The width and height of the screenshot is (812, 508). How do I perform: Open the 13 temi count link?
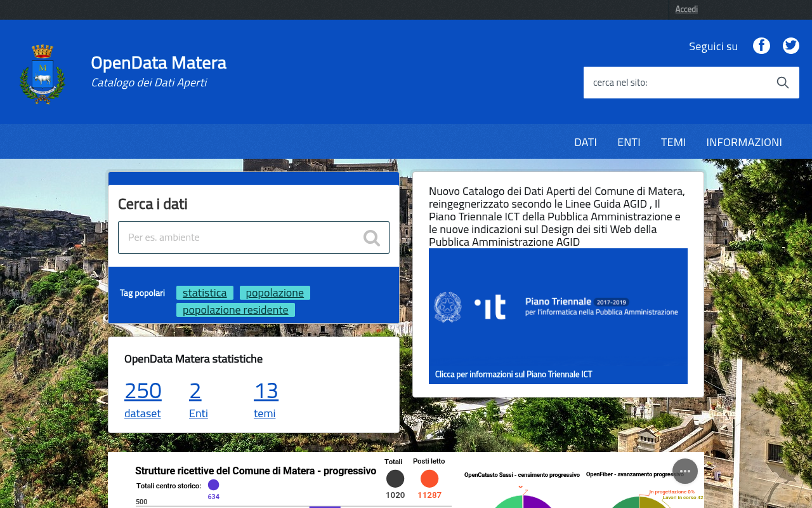[266, 391]
